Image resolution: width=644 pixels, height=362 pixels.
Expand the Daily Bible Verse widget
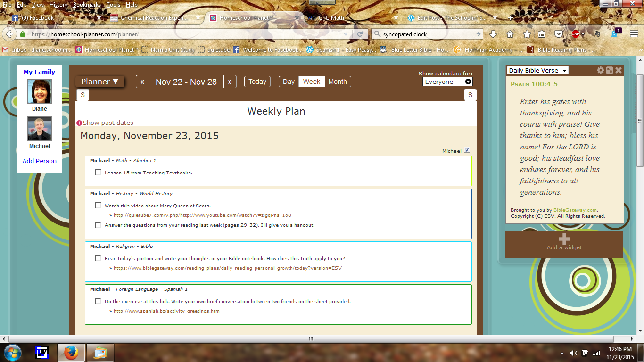click(x=610, y=70)
